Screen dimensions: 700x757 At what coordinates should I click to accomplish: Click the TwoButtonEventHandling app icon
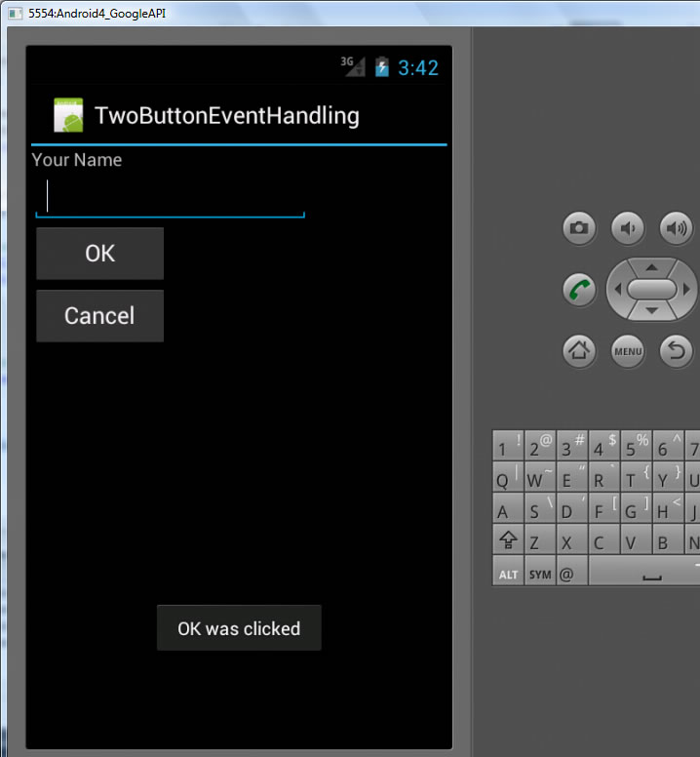tap(68, 116)
